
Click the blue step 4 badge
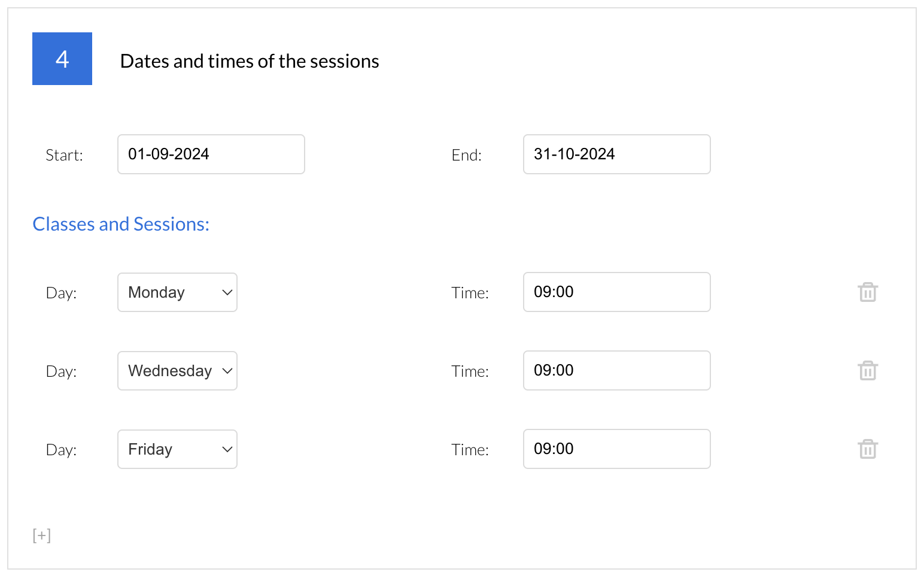click(x=62, y=59)
